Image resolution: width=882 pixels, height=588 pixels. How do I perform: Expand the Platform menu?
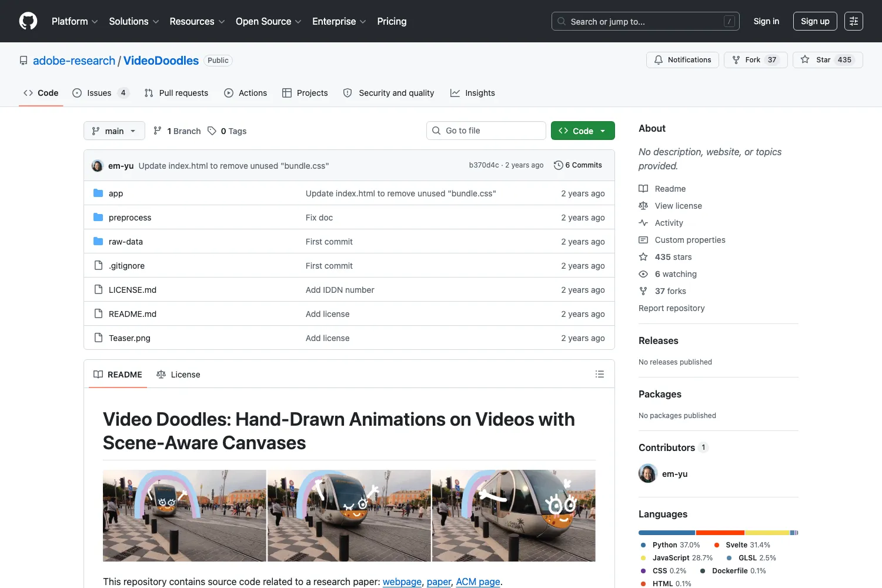point(75,21)
